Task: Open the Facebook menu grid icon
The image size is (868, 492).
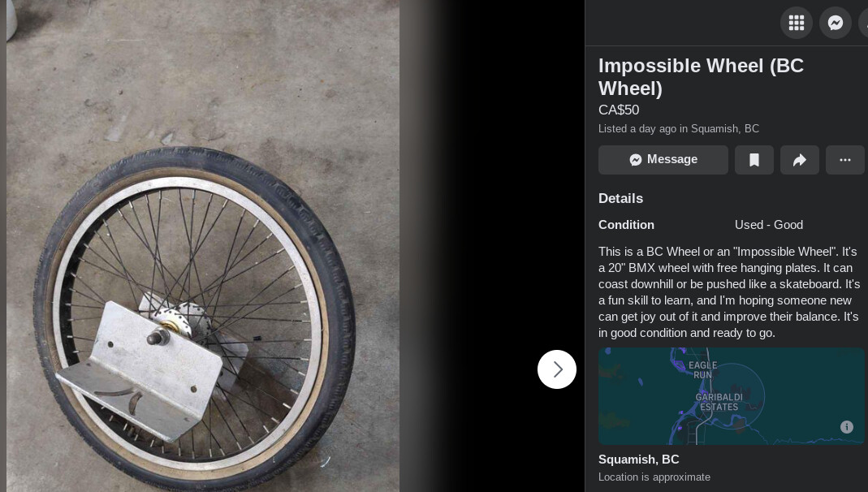Action: (x=796, y=23)
